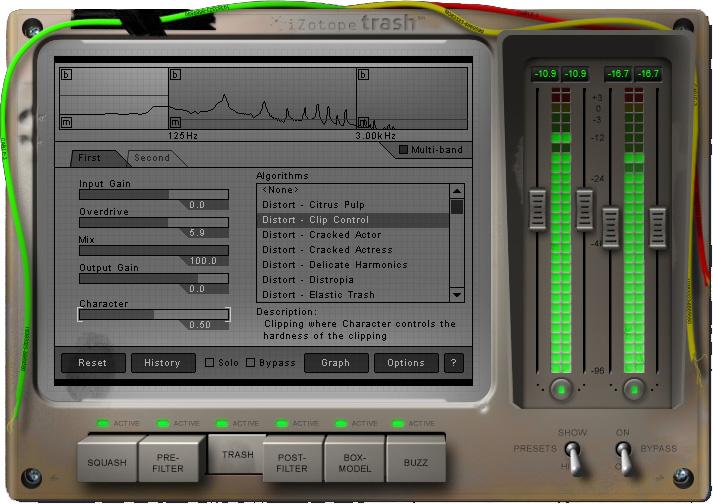This screenshot has height=504, width=713.
Task: Click the Reset button
Action: 93,363
